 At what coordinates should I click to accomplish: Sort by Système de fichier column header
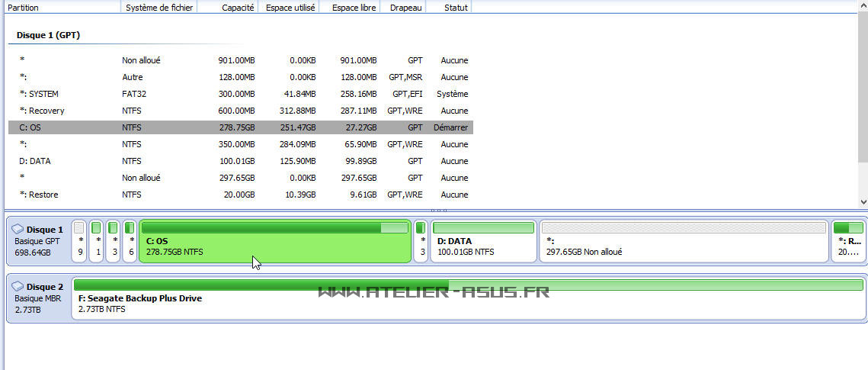159,7
